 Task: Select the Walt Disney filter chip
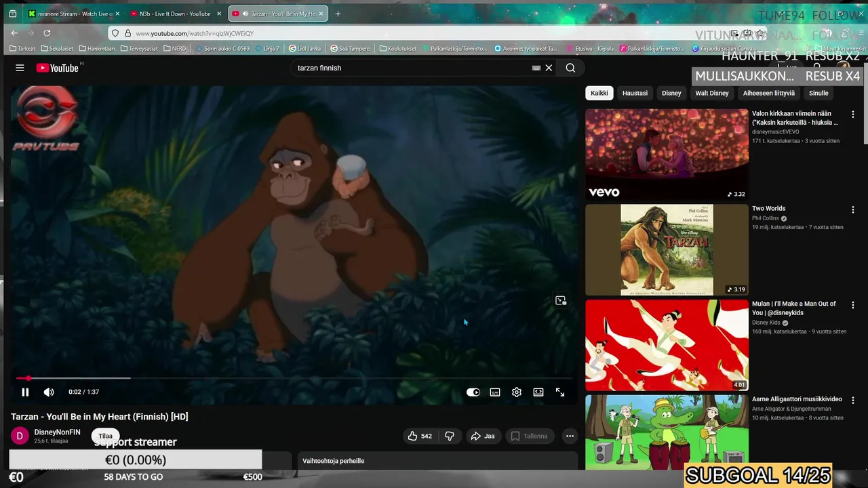click(712, 93)
